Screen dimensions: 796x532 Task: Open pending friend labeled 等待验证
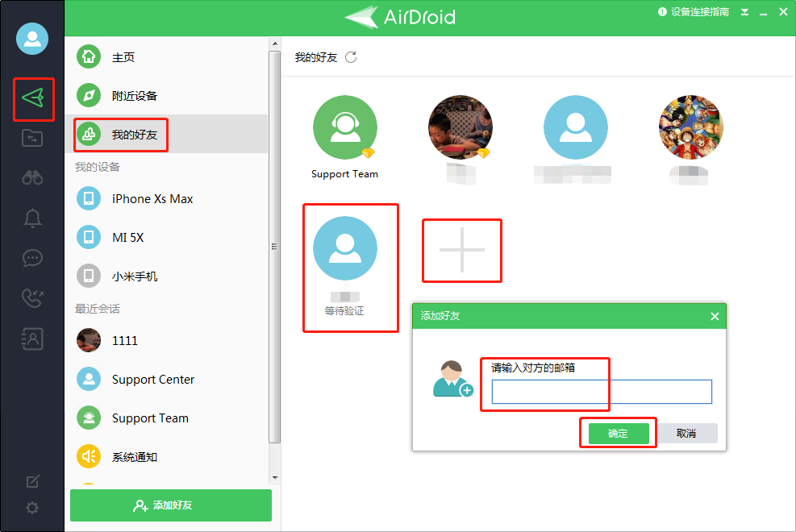(x=345, y=248)
